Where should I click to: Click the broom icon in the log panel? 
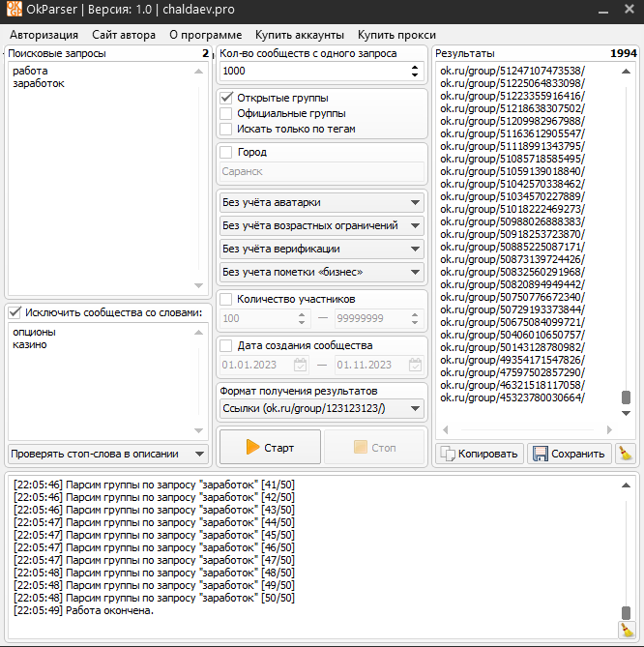coord(626,630)
